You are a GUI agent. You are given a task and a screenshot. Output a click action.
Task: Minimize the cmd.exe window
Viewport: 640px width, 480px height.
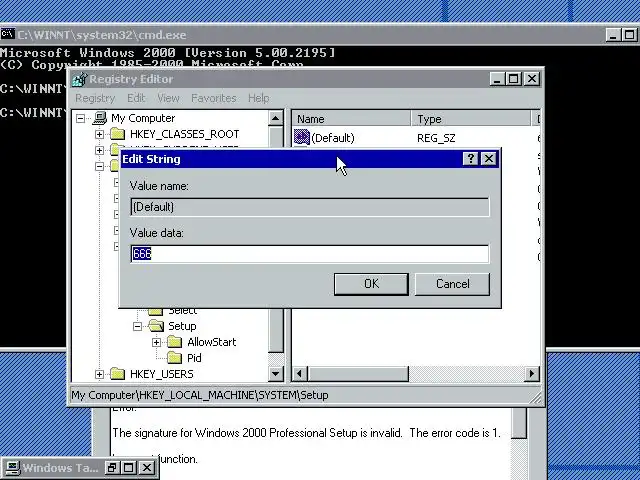coord(612,35)
